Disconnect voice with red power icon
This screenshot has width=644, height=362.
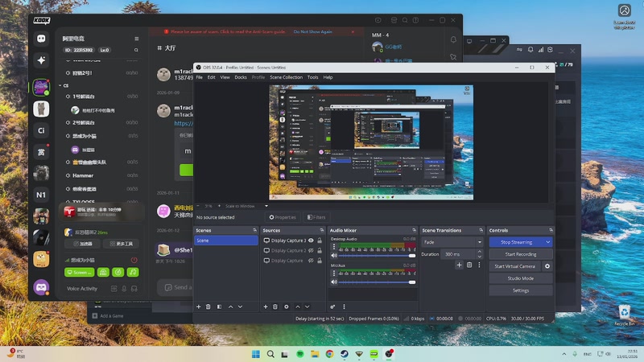click(x=134, y=260)
